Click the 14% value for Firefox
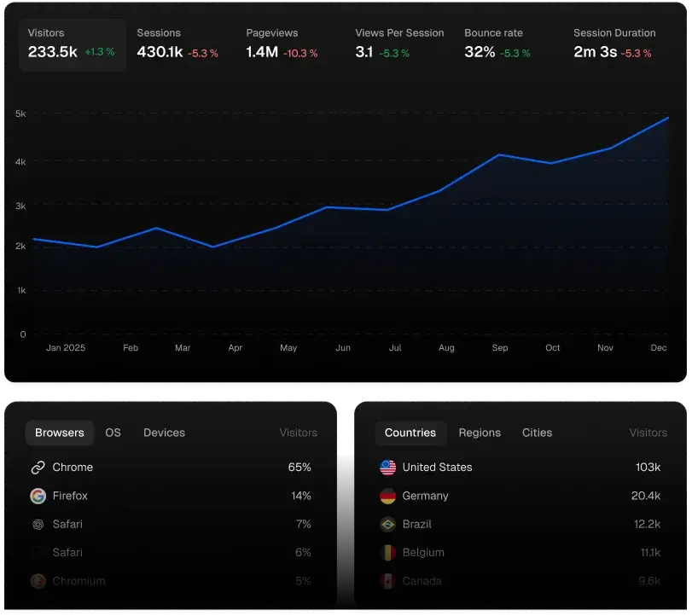 tap(301, 496)
